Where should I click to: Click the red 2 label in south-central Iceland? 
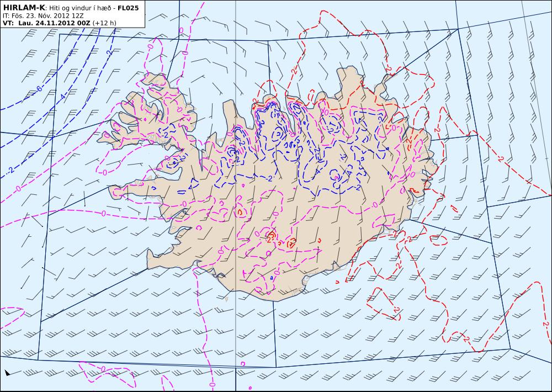point(269,240)
